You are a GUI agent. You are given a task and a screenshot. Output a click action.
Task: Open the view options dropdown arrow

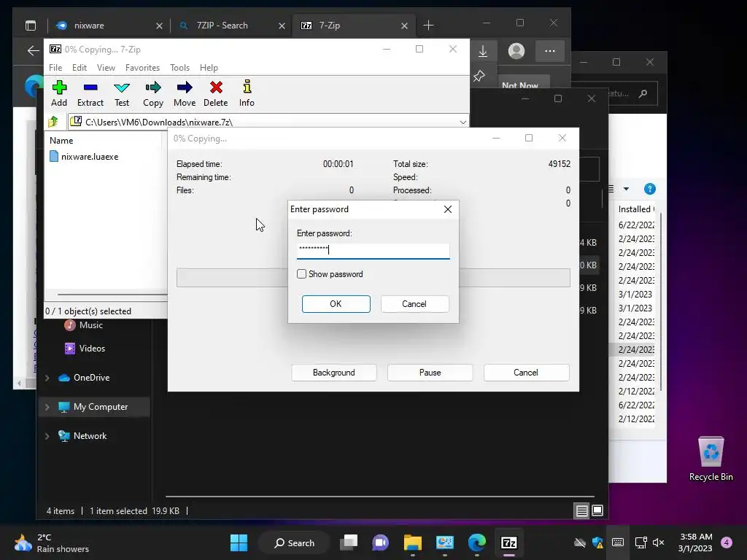pos(626,189)
